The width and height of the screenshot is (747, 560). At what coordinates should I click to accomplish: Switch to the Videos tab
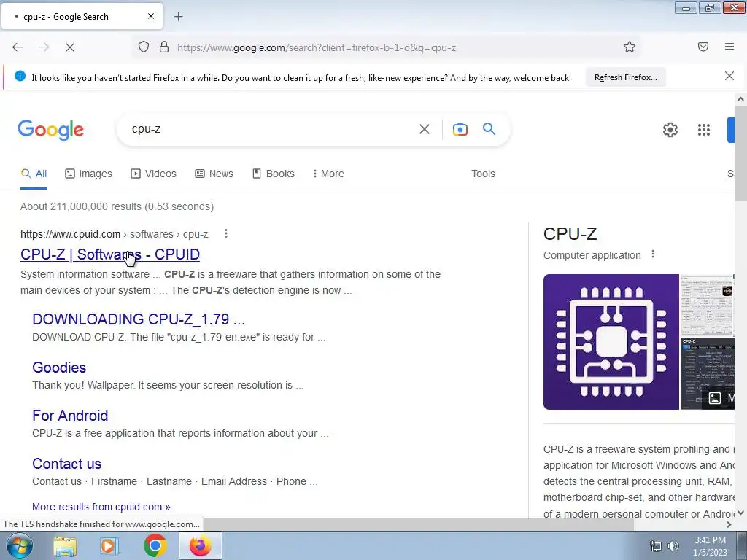(153, 174)
